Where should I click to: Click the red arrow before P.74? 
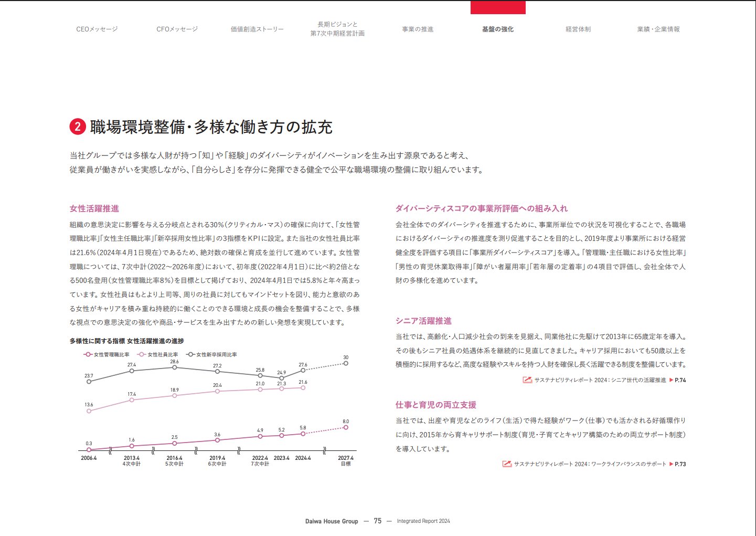671,380
